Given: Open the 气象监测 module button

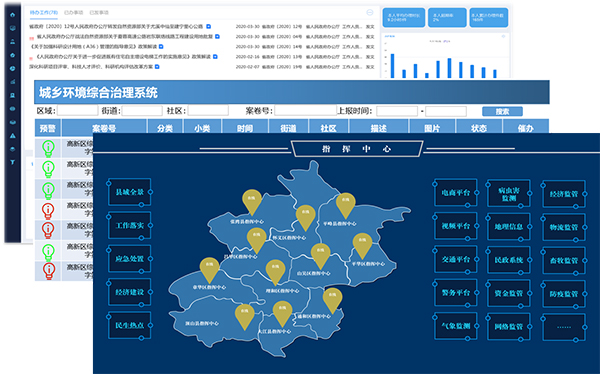Looking at the screenshot, I should (x=456, y=326).
